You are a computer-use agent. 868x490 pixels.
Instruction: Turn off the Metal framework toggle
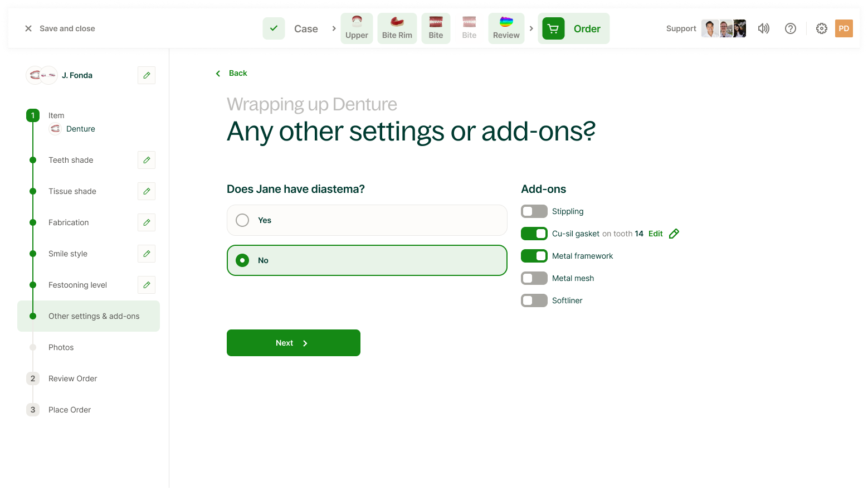tap(534, 256)
